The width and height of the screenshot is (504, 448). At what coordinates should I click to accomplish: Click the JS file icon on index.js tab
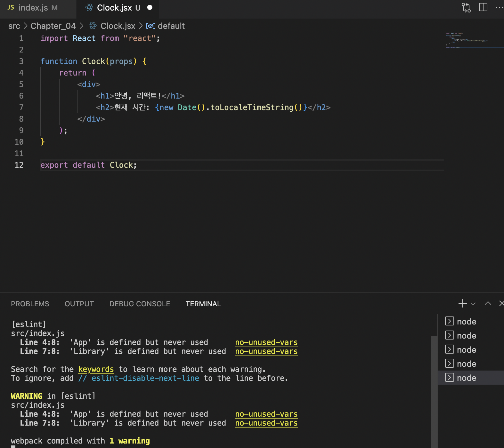point(11,7)
